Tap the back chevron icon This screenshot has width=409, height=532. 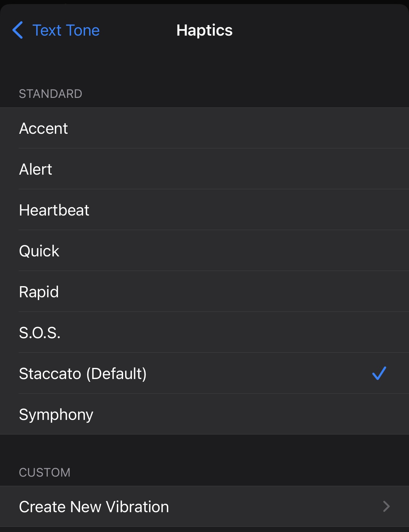pos(18,30)
